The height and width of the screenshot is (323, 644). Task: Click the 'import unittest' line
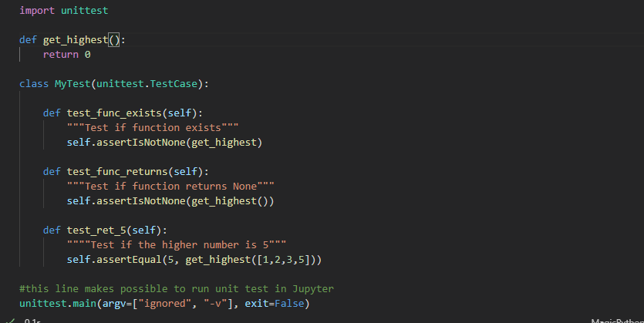tap(64, 10)
